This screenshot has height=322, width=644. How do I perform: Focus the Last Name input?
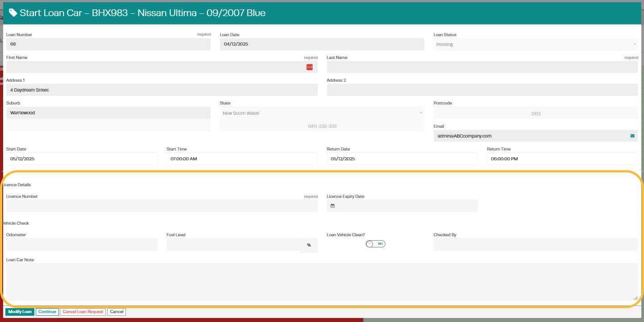pos(482,67)
